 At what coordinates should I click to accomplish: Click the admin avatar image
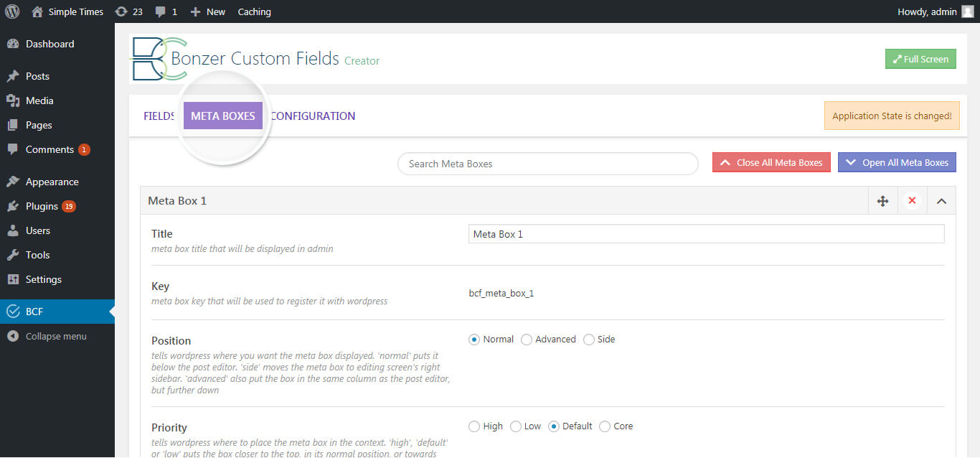(x=968, y=11)
